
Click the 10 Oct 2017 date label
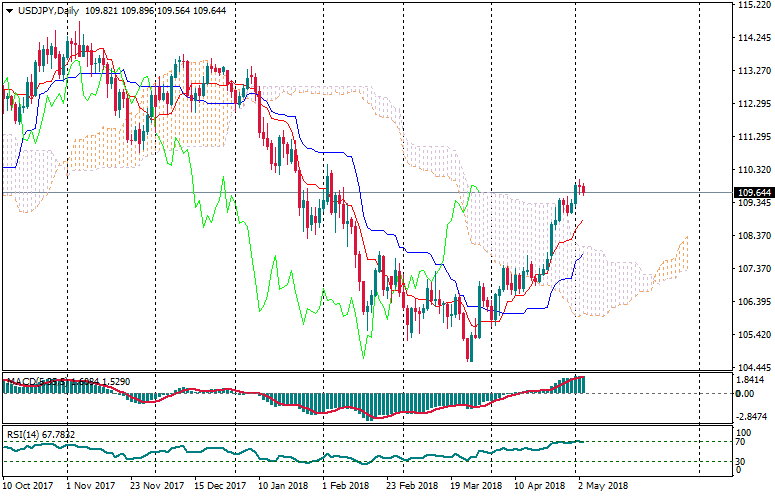point(27,486)
